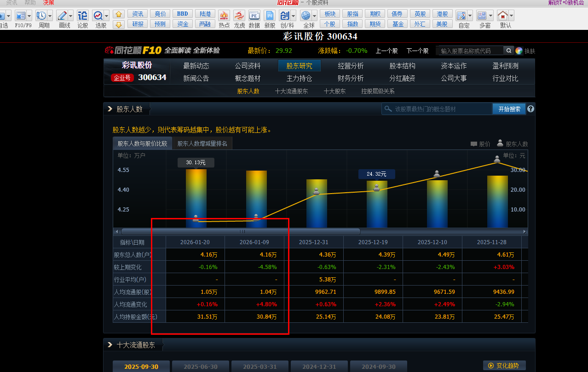Open the 多窗 multi-window icon
This screenshot has height=372, width=588.
tap(482, 16)
